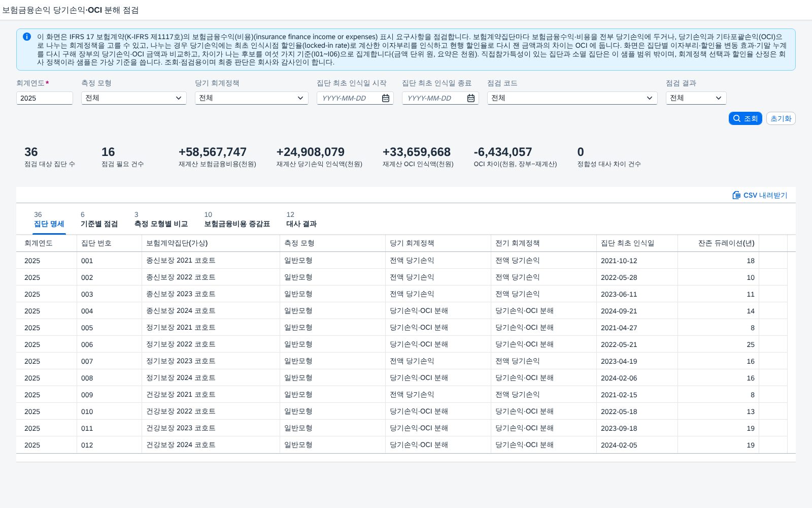Focus the 회계연도 input field

pos(45,98)
